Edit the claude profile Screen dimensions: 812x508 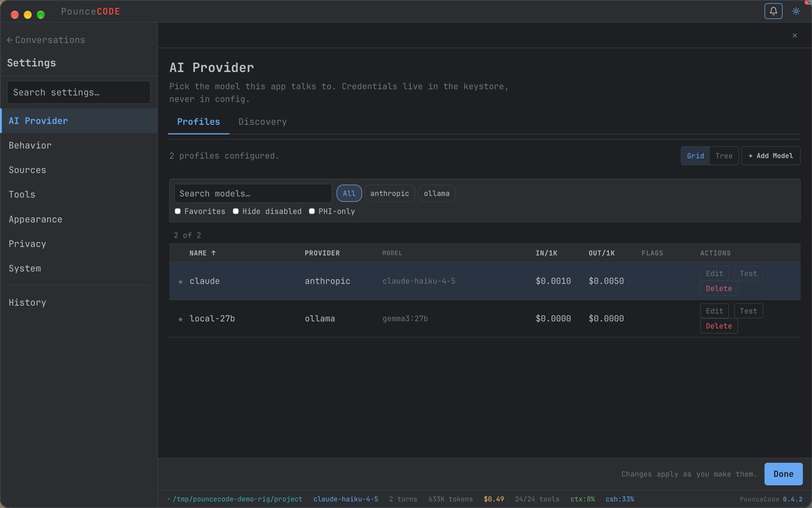click(x=715, y=273)
